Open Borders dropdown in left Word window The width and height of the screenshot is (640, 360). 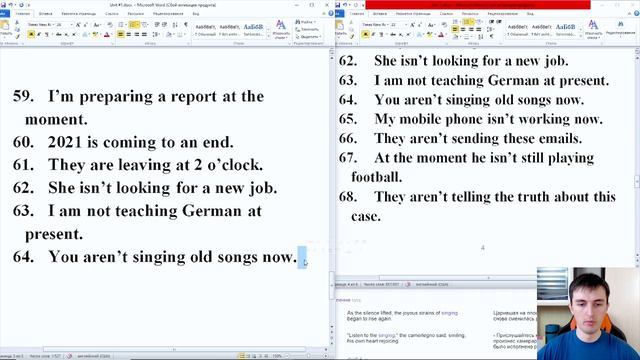pyautogui.click(x=181, y=35)
